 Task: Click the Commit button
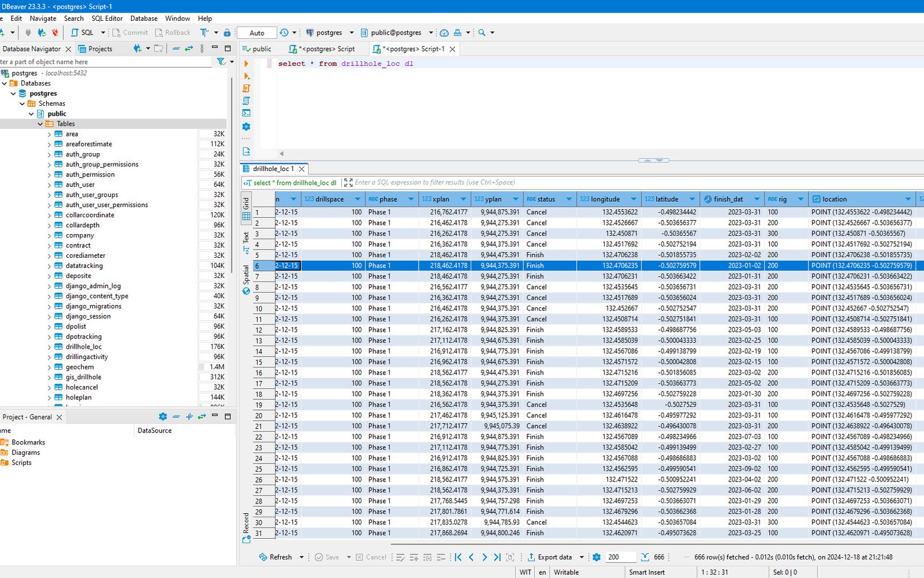[x=130, y=33]
